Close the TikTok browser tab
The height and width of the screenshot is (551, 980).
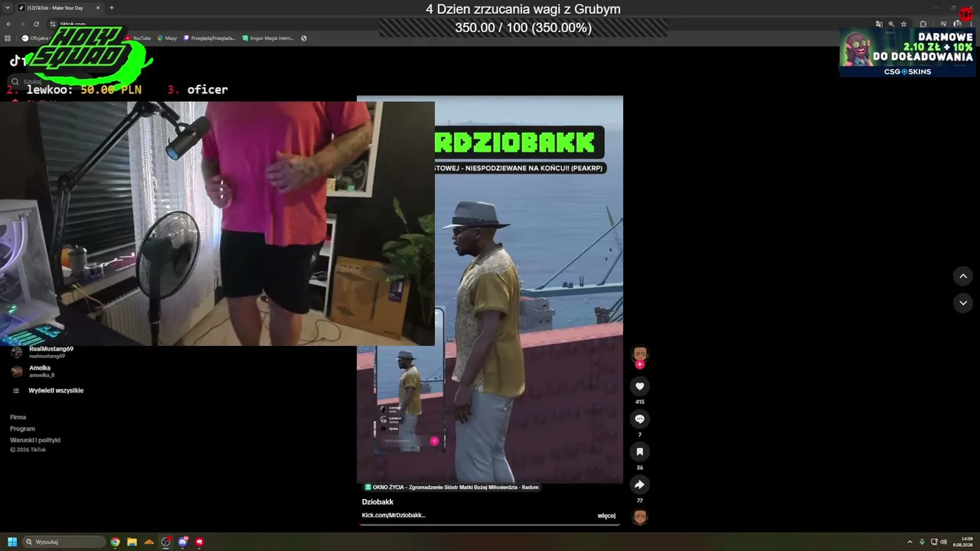[98, 8]
